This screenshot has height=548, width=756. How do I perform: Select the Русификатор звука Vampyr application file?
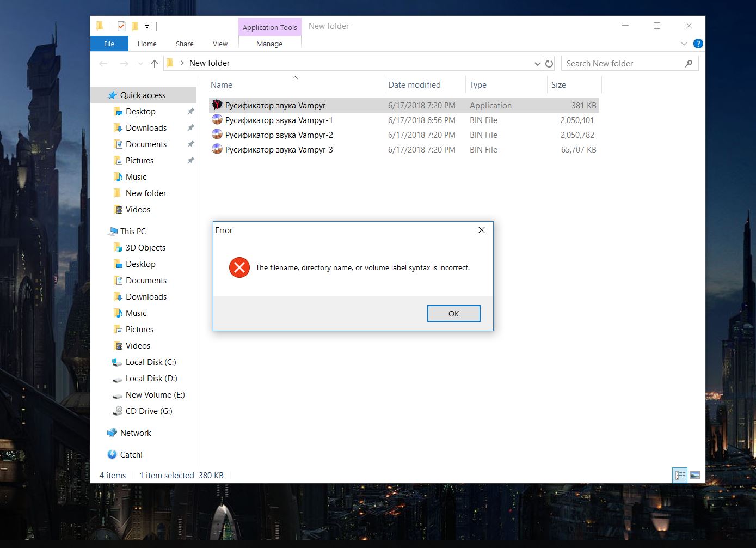pyautogui.click(x=403, y=105)
